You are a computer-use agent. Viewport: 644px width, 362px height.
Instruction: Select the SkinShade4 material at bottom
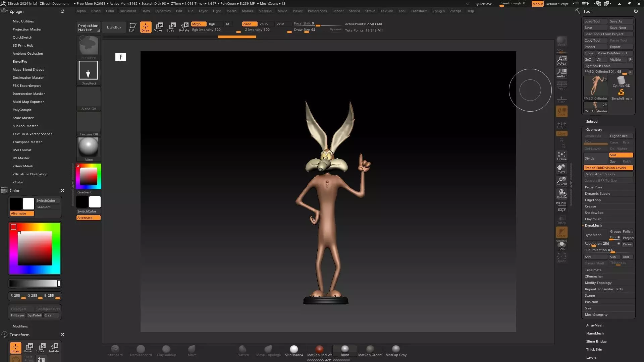pos(294,351)
